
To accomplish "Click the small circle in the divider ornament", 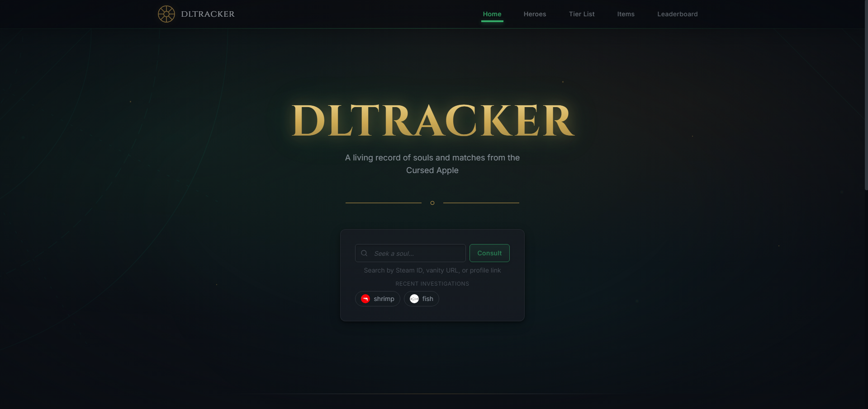I will [x=432, y=203].
